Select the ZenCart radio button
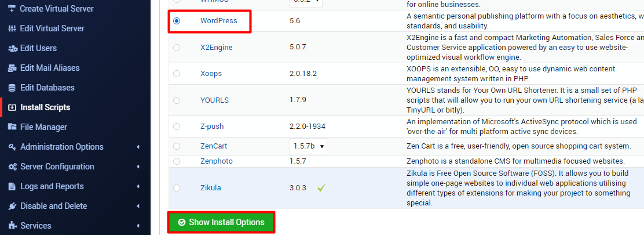The width and height of the screenshot is (644, 235). (x=177, y=146)
